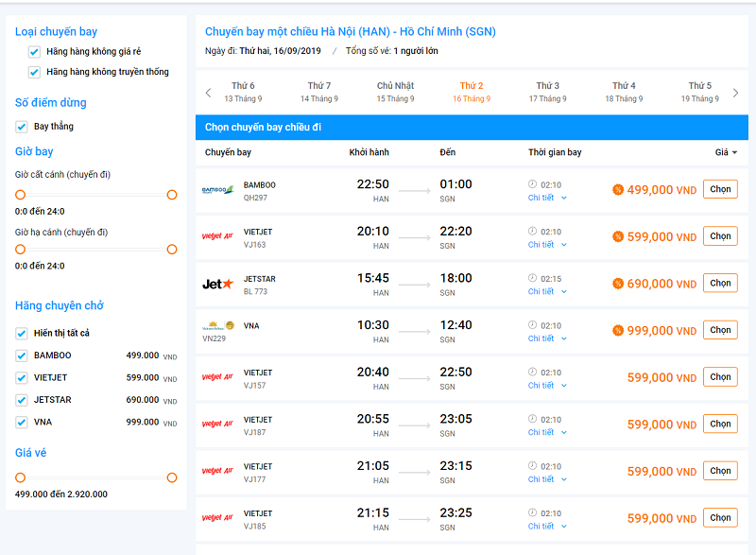The height and width of the screenshot is (555, 756).
Task: Click right handle of takeoff time slider
Action: click(x=172, y=195)
